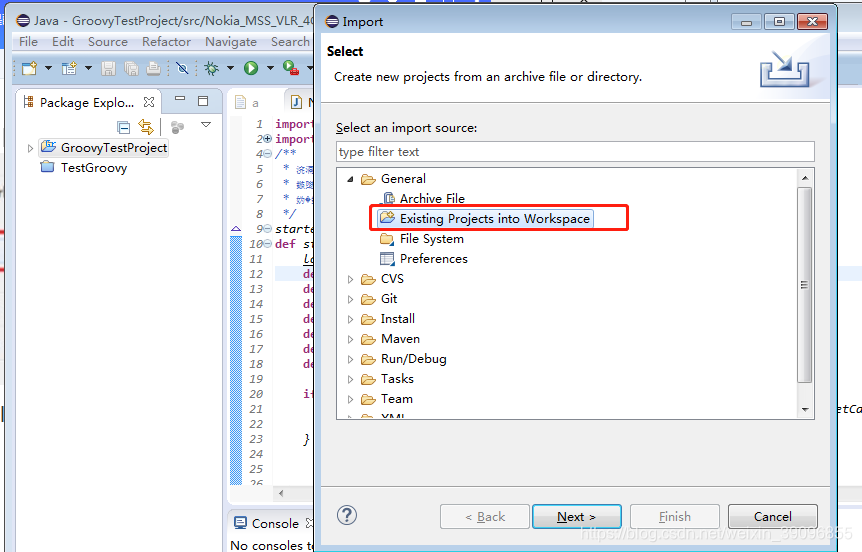Select Existing Projects into Workspace

485,219
